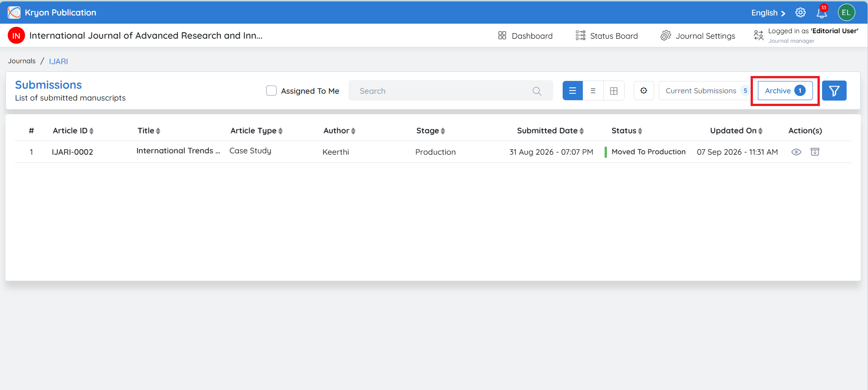This screenshot has height=390, width=868.
Task: Click the search magnifier icon
Action: (537, 91)
